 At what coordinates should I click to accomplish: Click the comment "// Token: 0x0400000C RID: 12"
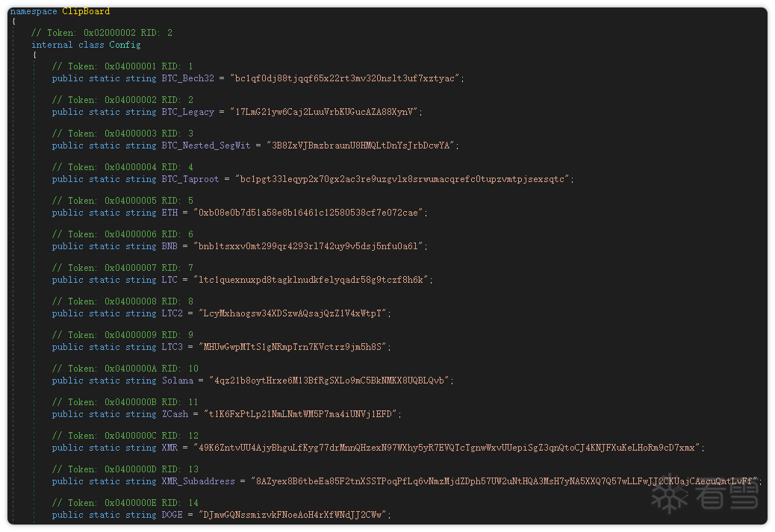point(125,436)
